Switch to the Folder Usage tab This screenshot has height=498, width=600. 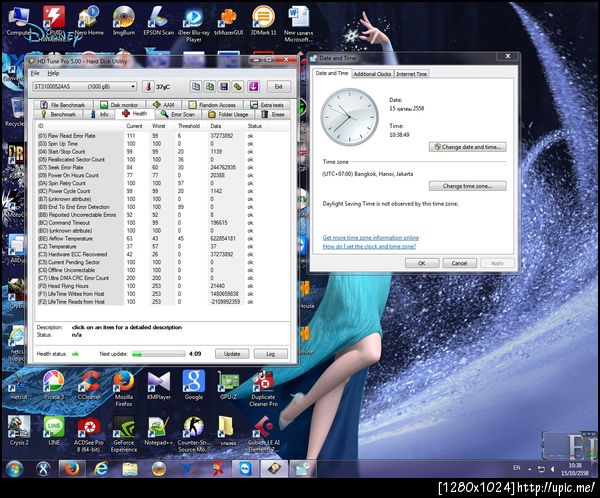tap(228, 114)
